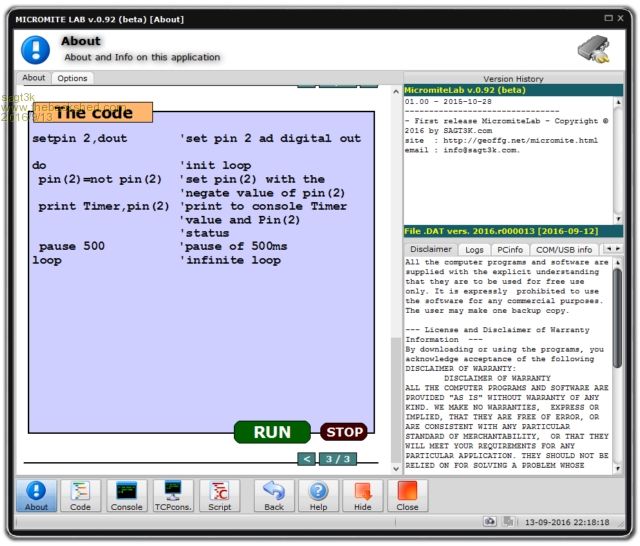This screenshot has width=640, height=546.
Task: Switch to the Options tab
Action: click(x=72, y=78)
